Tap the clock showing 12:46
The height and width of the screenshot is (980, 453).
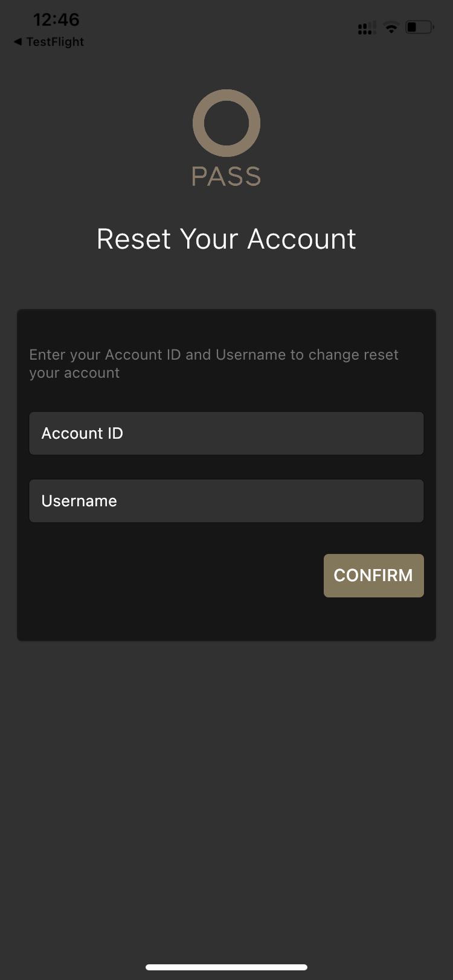(x=57, y=19)
